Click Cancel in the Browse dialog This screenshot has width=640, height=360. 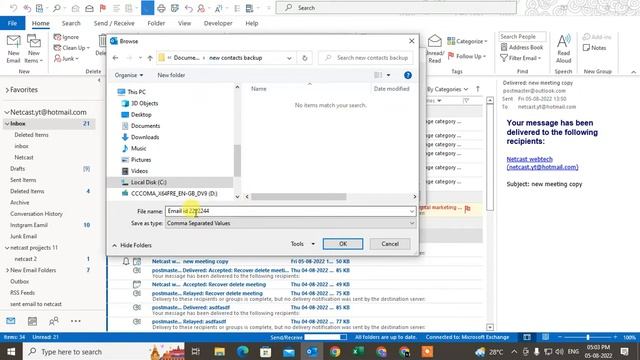click(390, 244)
